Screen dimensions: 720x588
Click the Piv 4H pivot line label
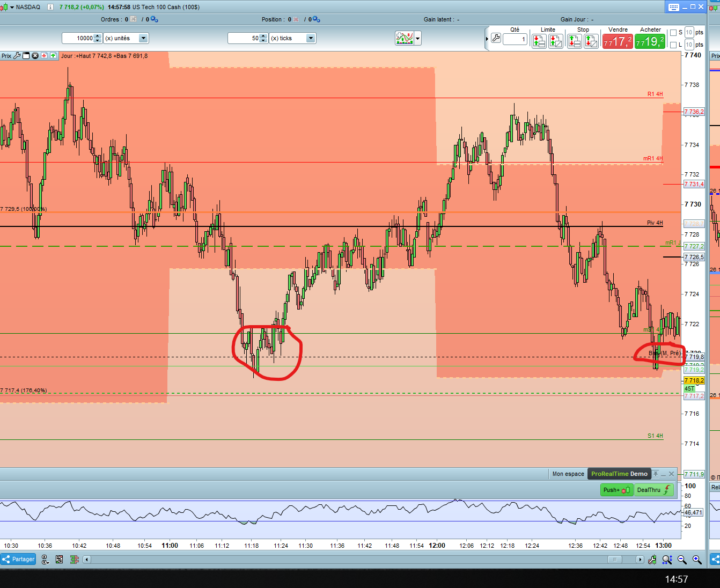[x=655, y=223]
